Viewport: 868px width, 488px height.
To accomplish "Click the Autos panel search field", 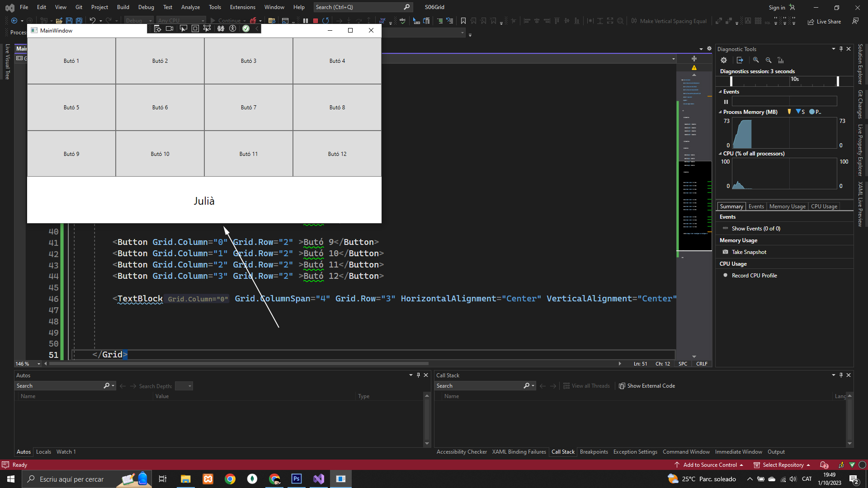I will tap(59, 386).
